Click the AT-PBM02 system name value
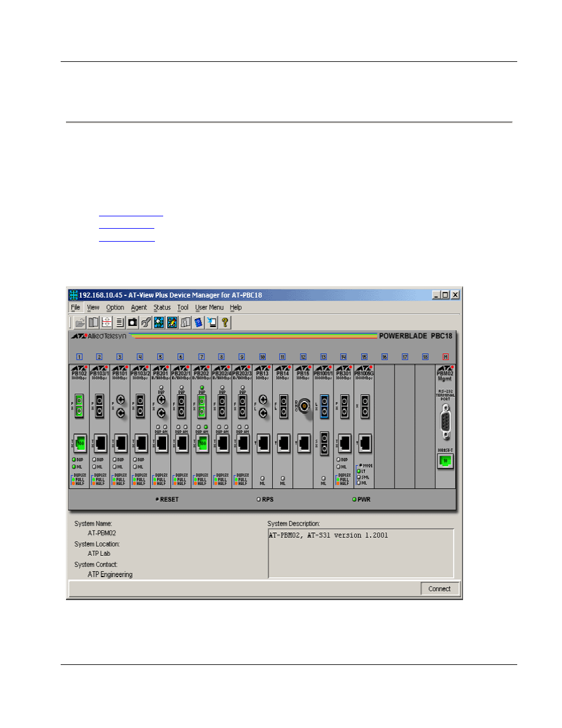 (x=102, y=533)
